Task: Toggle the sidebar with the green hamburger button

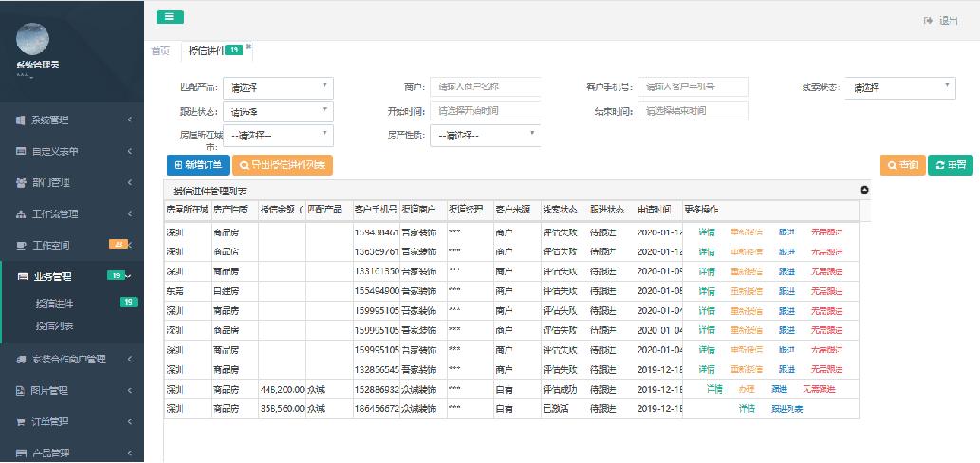Action: pyautogui.click(x=170, y=17)
